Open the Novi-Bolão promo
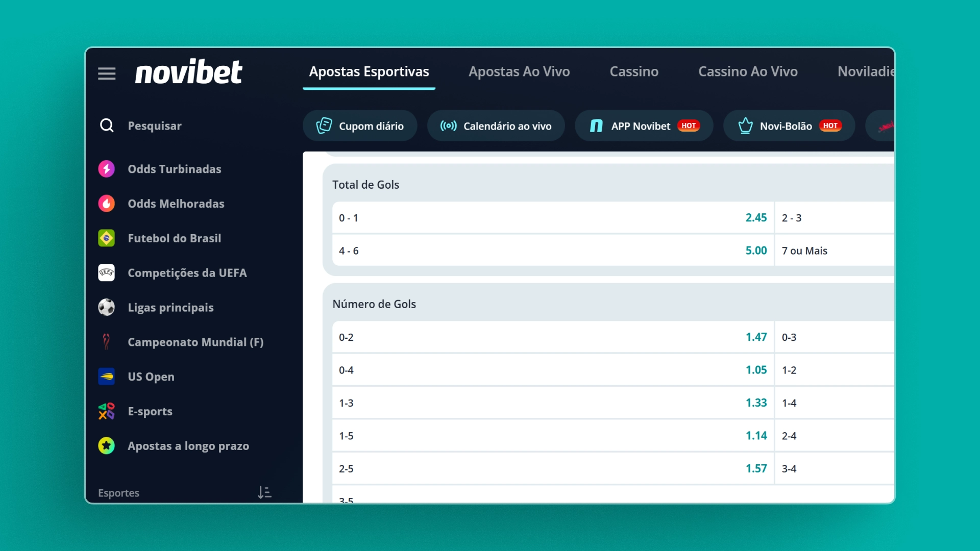980x551 pixels. 789,126
